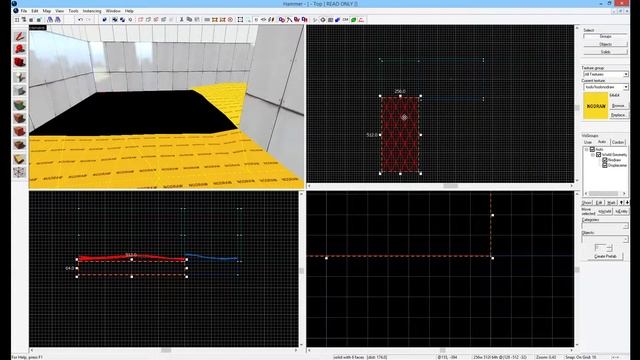
Task: Select the Camera tool icon
Action: point(19,62)
